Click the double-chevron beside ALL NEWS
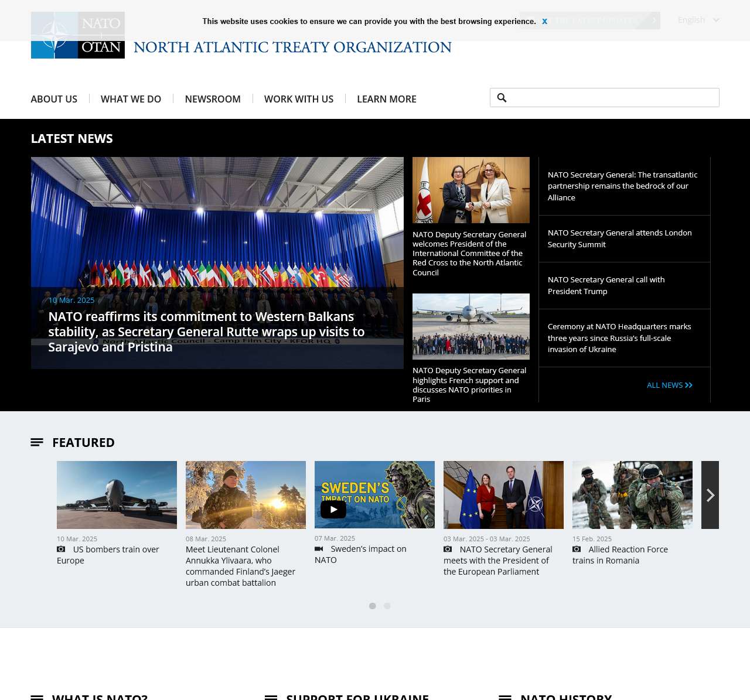750x700 pixels. [x=688, y=385]
